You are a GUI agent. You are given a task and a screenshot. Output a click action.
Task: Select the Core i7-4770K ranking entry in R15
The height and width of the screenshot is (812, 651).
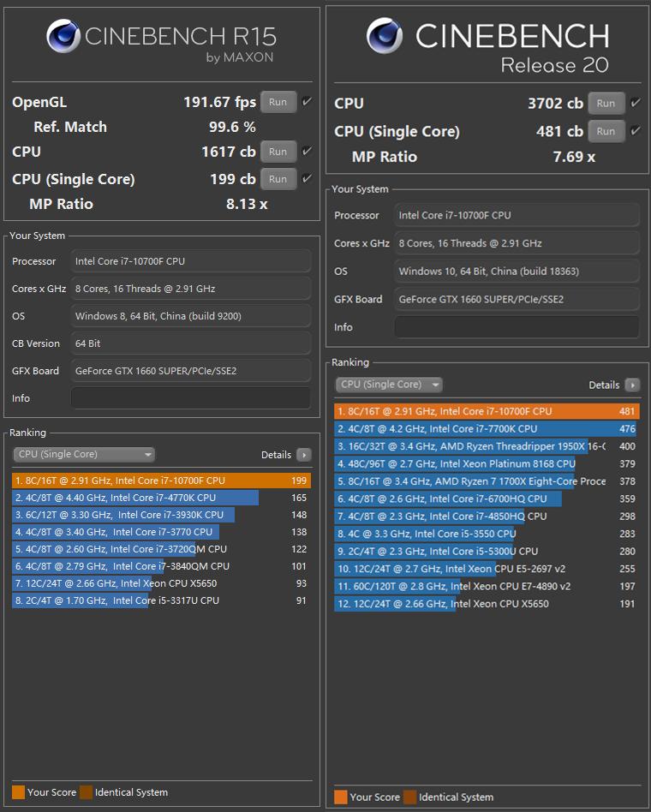pos(135,498)
